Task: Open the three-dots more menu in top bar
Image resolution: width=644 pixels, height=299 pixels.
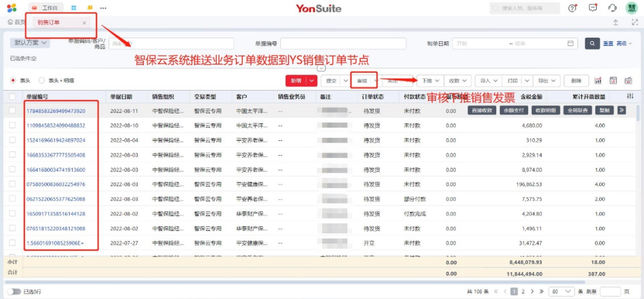Action: (103, 8)
